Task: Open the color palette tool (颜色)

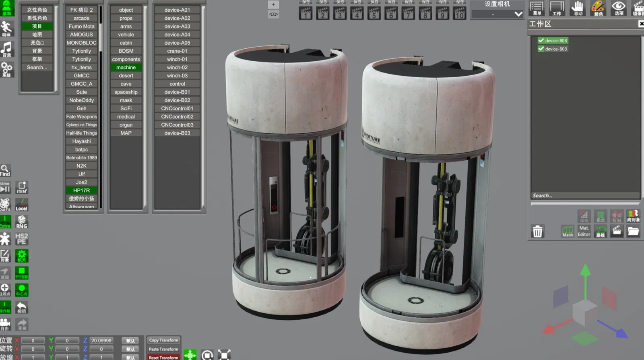Action: click(x=598, y=8)
